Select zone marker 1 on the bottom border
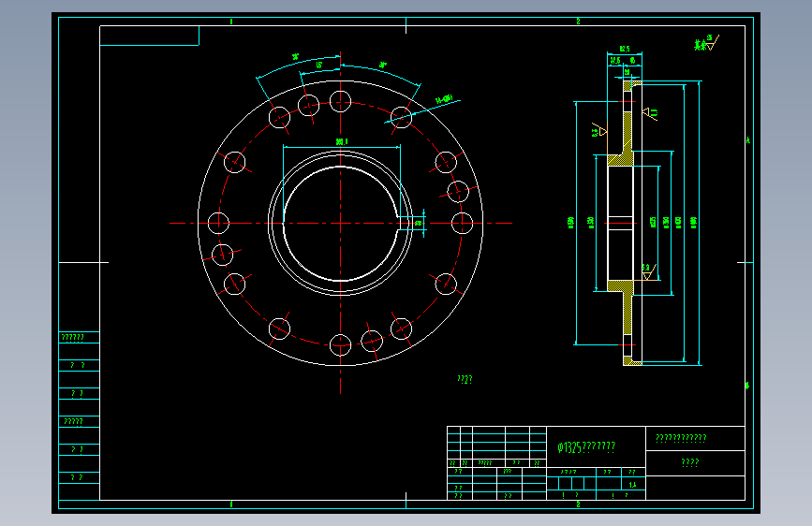This screenshot has height=526, width=812. click(231, 504)
